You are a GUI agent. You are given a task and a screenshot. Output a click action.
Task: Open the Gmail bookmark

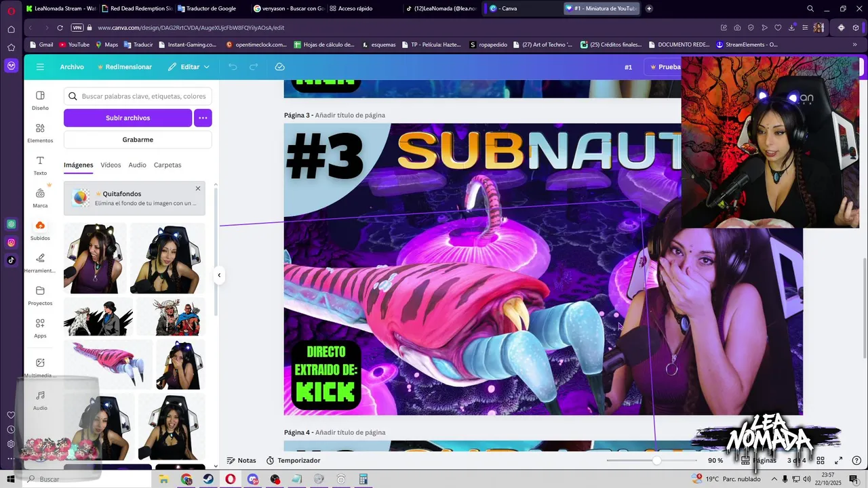(41, 45)
